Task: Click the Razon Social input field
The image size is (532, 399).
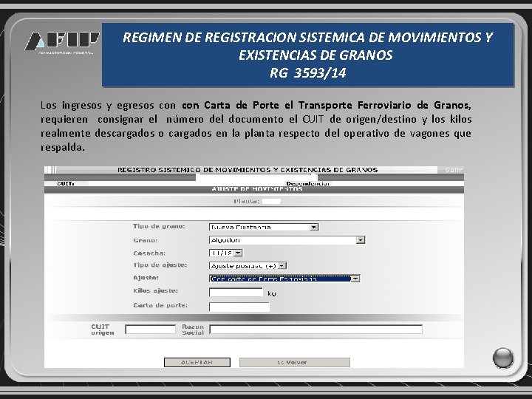Action: click(316, 329)
